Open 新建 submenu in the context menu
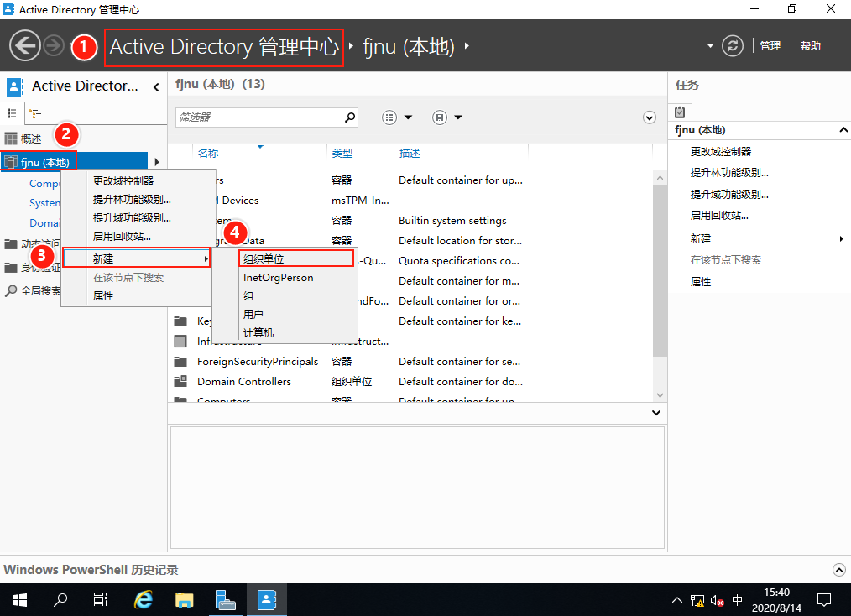This screenshot has height=616, width=851. click(136, 258)
